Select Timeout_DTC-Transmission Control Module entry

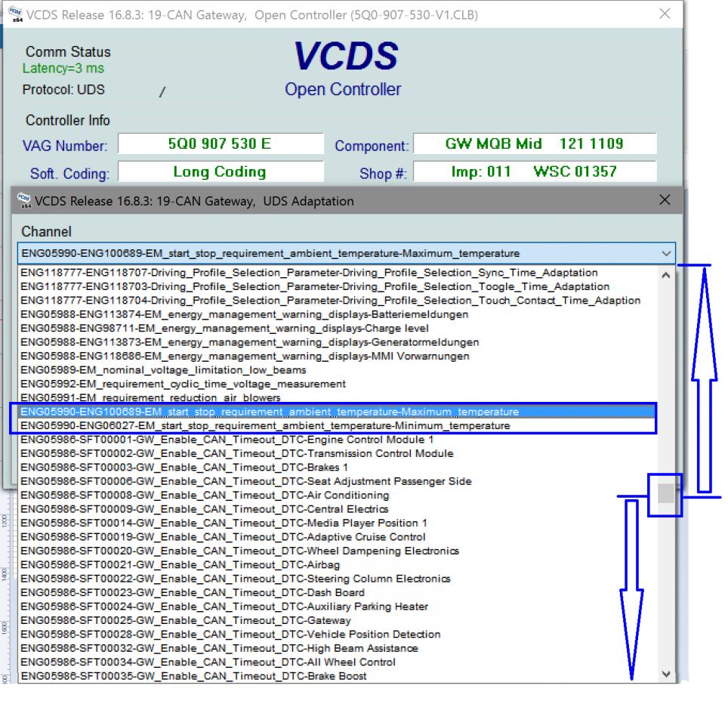pos(338,453)
